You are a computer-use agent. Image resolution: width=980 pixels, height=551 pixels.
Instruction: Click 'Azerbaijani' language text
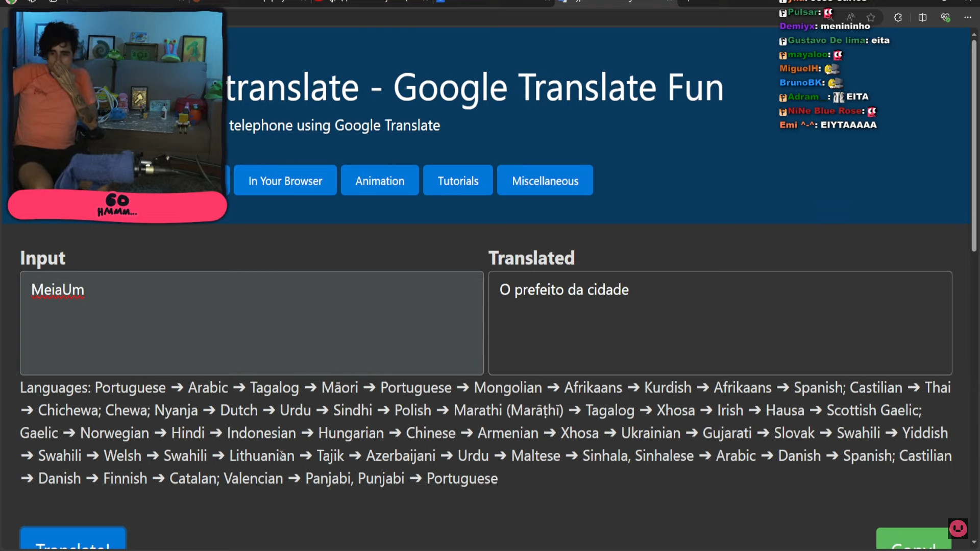[x=401, y=456]
